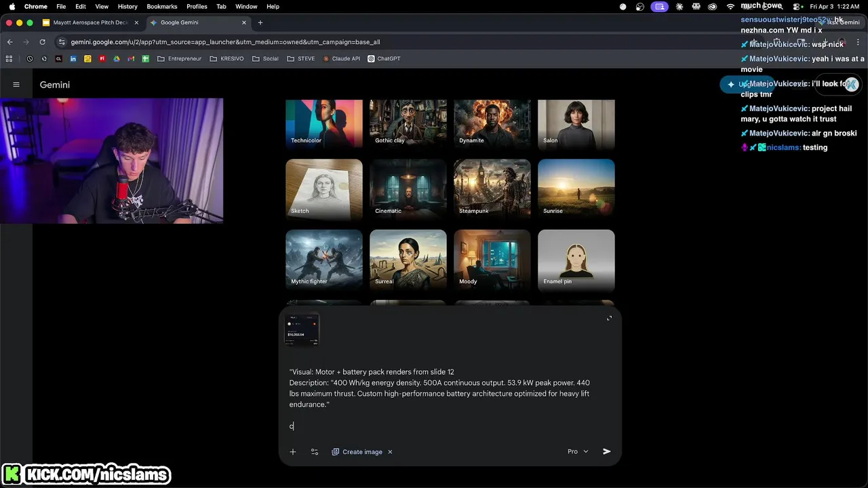The image size is (868, 488).
Task: Open the STEVE bookmarks folder
Action: [x=300, y=59]
